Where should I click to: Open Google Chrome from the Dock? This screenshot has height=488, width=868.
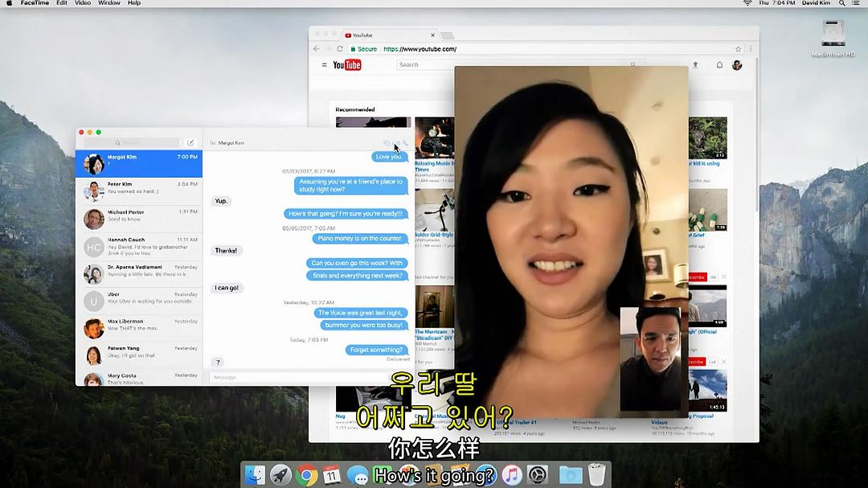[x=306, y=474]
